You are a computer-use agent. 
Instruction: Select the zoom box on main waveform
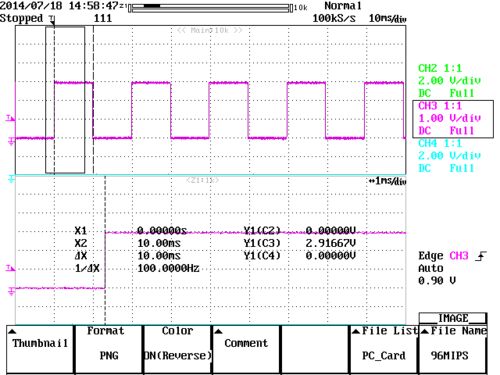tap(65, 100)
